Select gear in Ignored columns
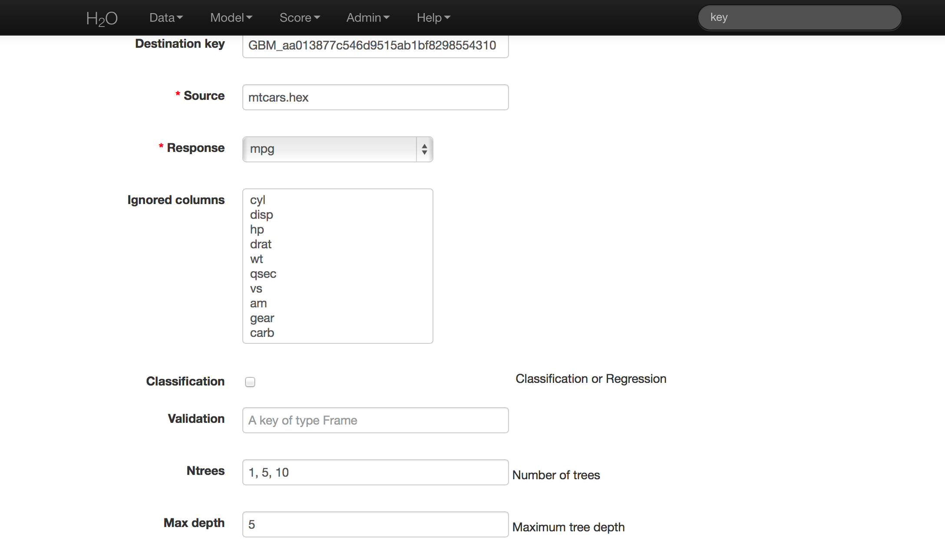 coord(262,318)
